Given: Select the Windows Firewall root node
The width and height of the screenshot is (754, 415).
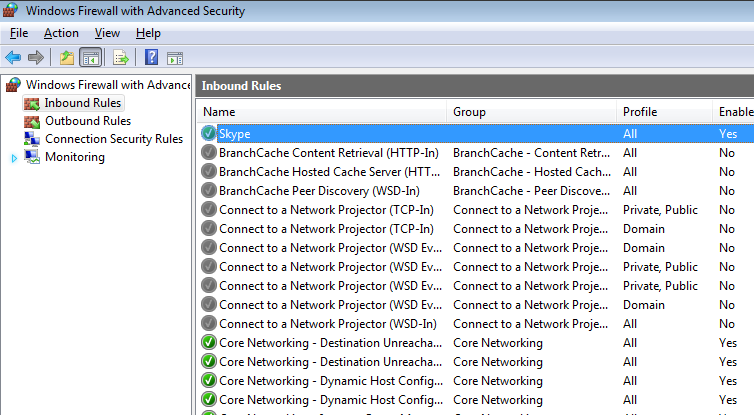Looking at the screenshot, I should pos(107,85).
